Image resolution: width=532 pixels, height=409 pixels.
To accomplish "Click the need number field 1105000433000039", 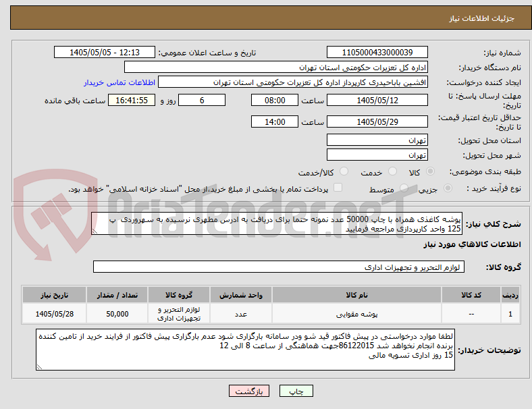I will (x=377, y=52).
